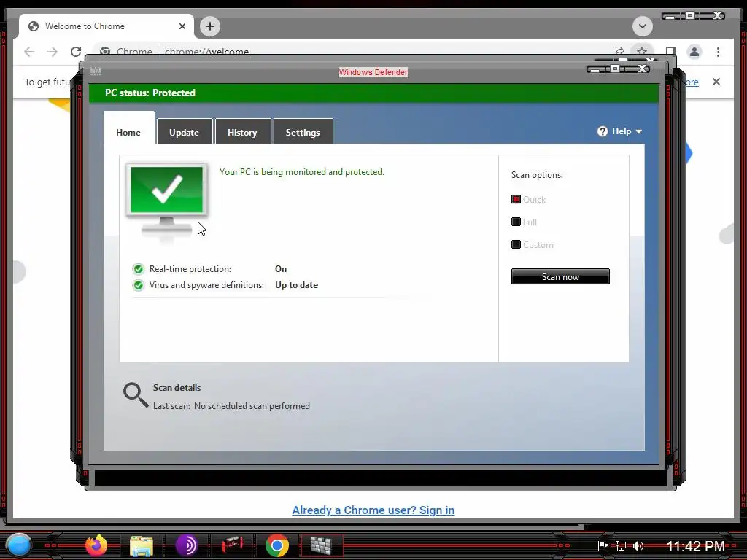The width and height of the screenshot is (747, 560).
Task: Click 'Your PC is being monitored and protected'
Action: click(x=301, y=172)
